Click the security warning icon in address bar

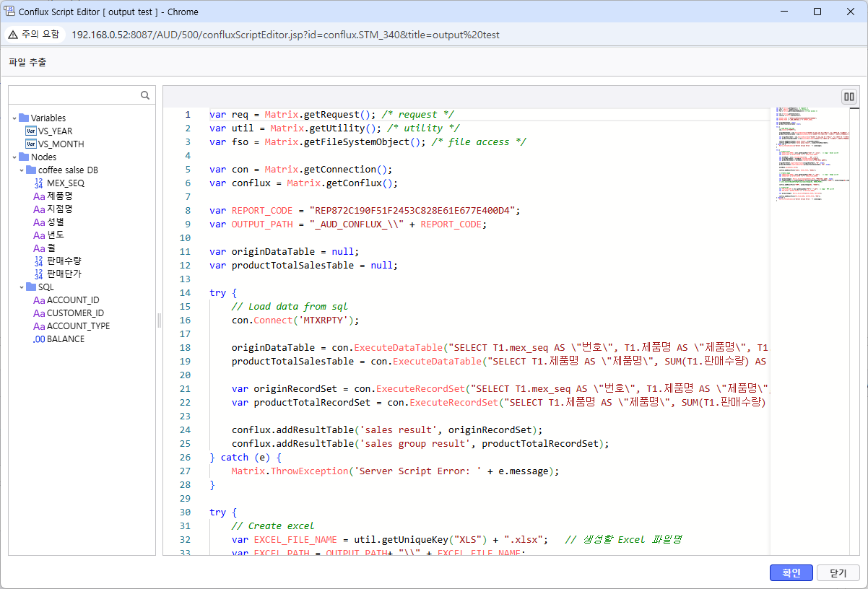point(13,35)
